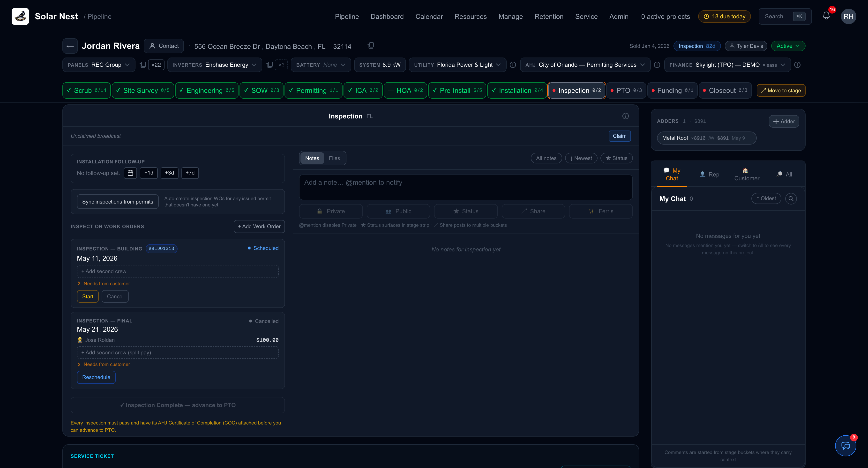Open the Active status dropdown

[788, 46]
